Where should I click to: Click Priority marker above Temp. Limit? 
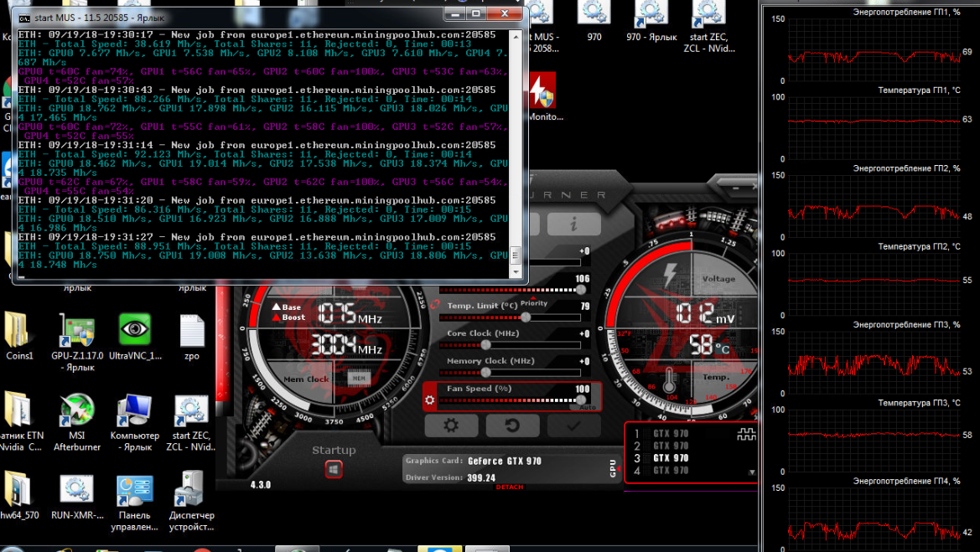[533, 303]
